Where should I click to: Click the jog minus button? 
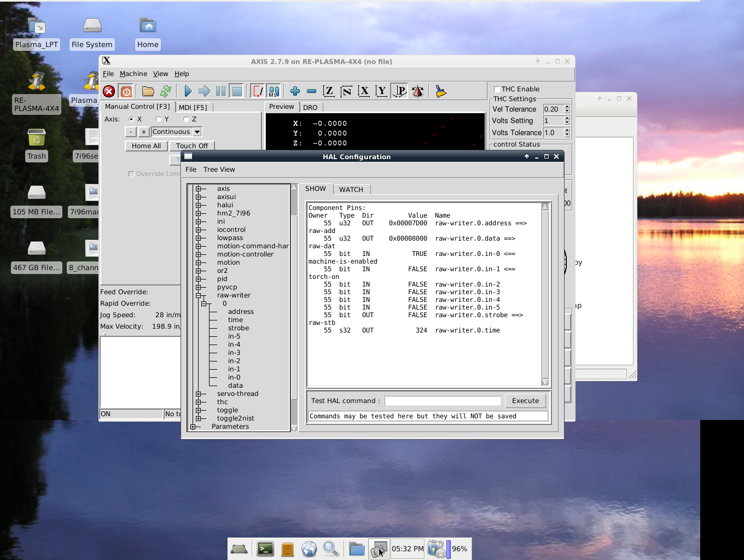coord(131,132)
